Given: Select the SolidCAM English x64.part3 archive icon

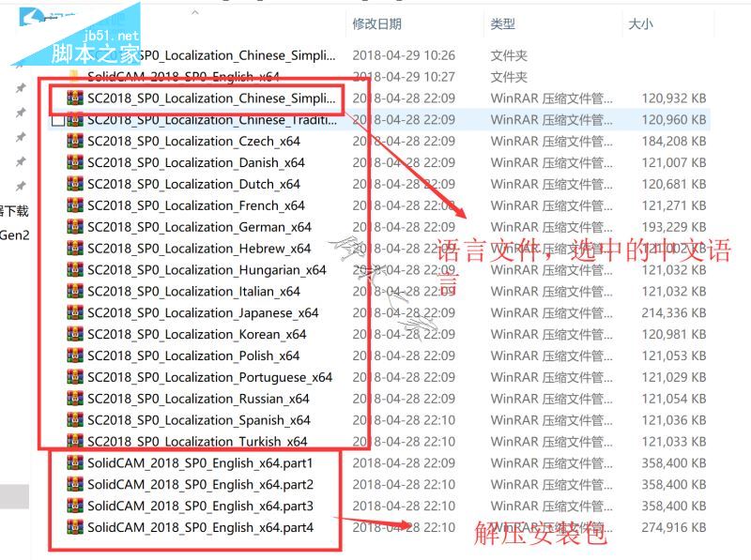Looking at the screenshot, I should click(75, 506).
